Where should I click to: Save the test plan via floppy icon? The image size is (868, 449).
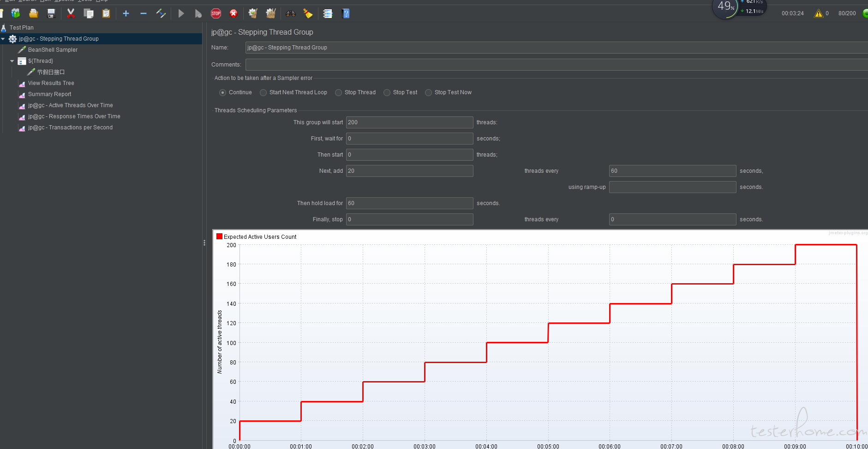pyautogui.click(x=51, y=13)
